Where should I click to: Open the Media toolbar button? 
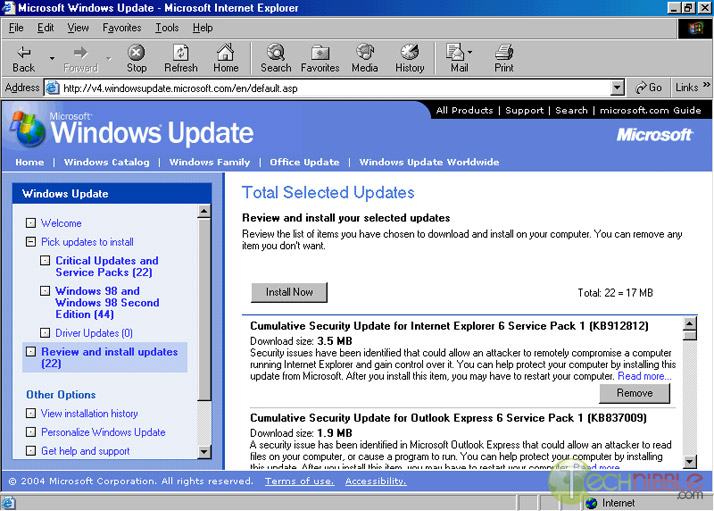pyautogui.click(x=364, y=58)
